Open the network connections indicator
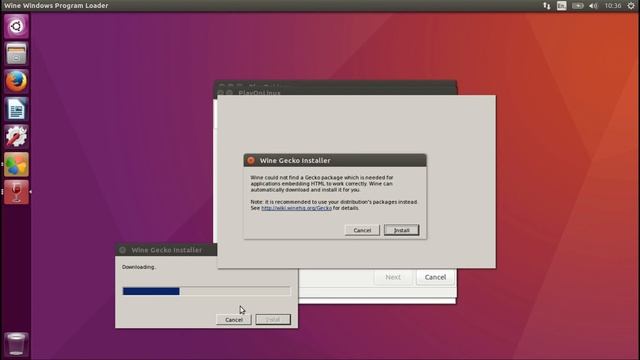This screenshot has width=640, height=360. [x=547, y=6]
